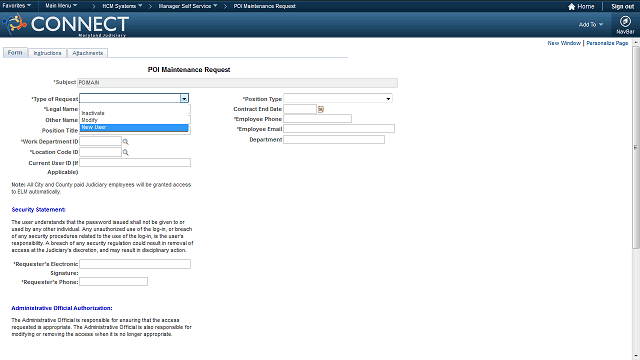Viewport: 640px width, 360px height.
Task: Switch to the Instructions tab
Action: pos(47,53)
